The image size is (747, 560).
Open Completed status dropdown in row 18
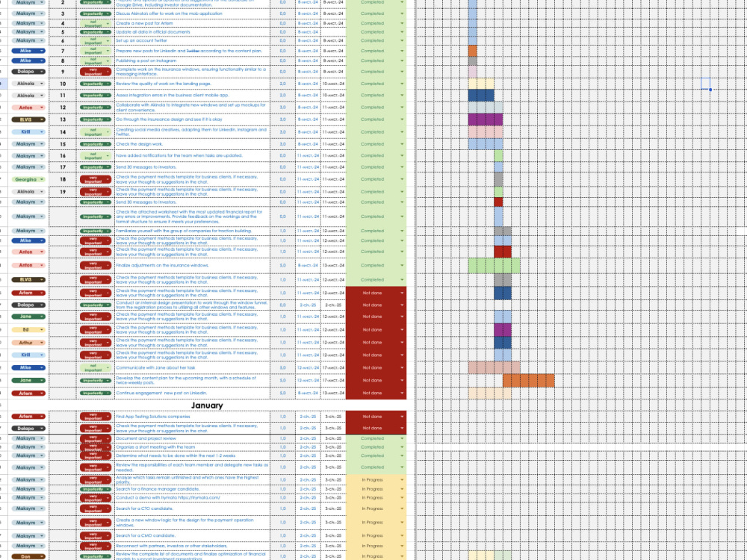(x=376, y=179)
